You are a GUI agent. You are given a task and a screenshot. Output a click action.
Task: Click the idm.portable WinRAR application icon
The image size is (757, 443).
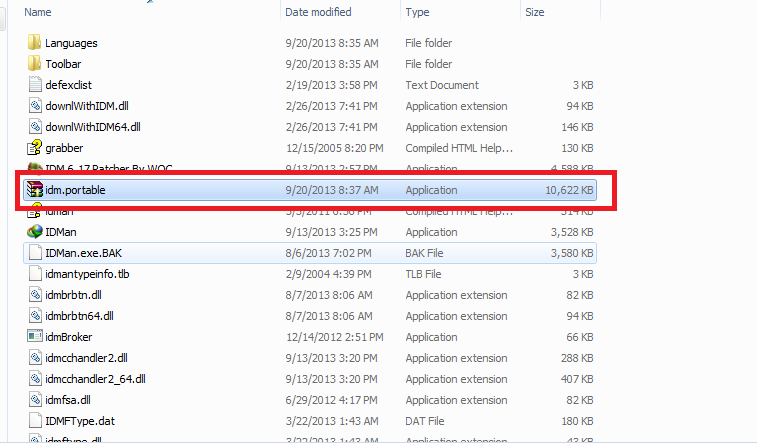35,190
